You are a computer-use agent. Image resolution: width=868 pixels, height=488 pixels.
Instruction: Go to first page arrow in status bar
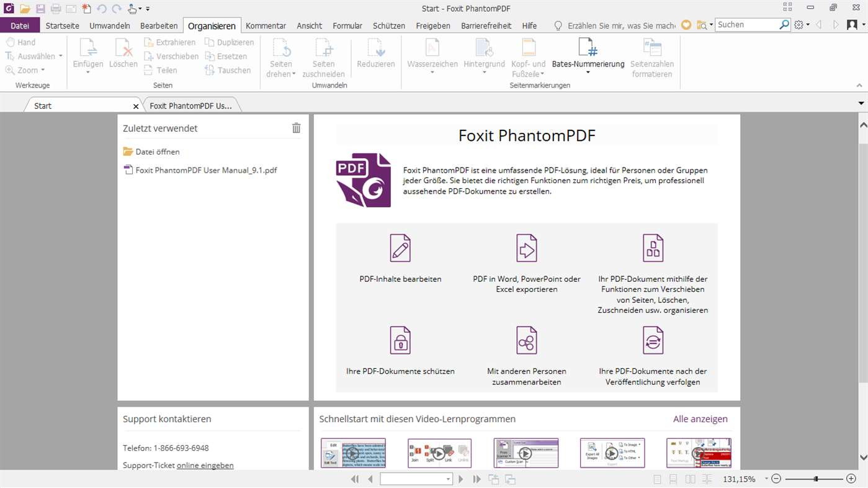coord(355,479)
